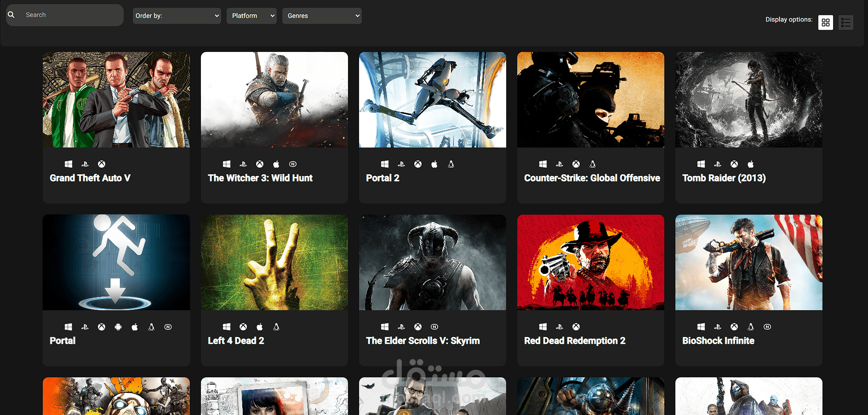Open the Tomb Raider (2013) title

tap(724, 178)
